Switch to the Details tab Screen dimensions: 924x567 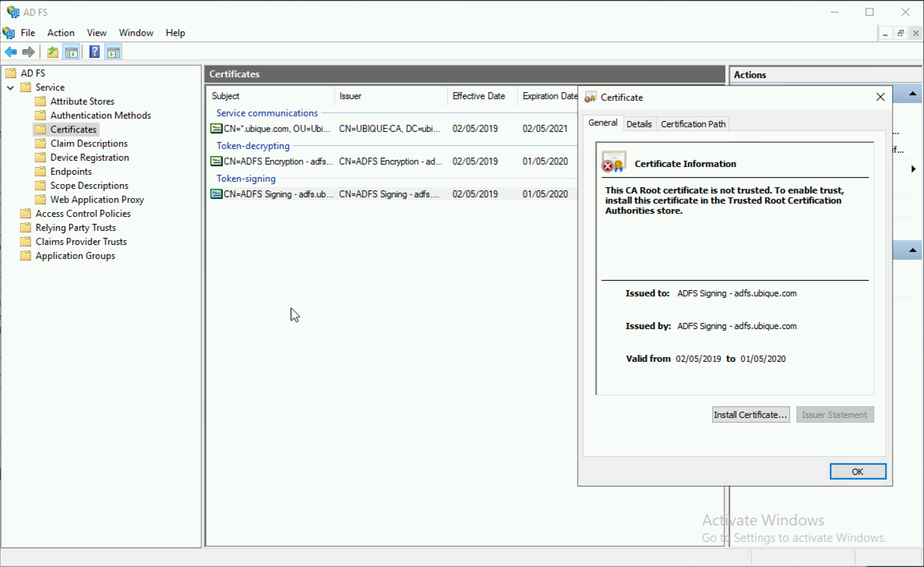[x=639, y=124]
